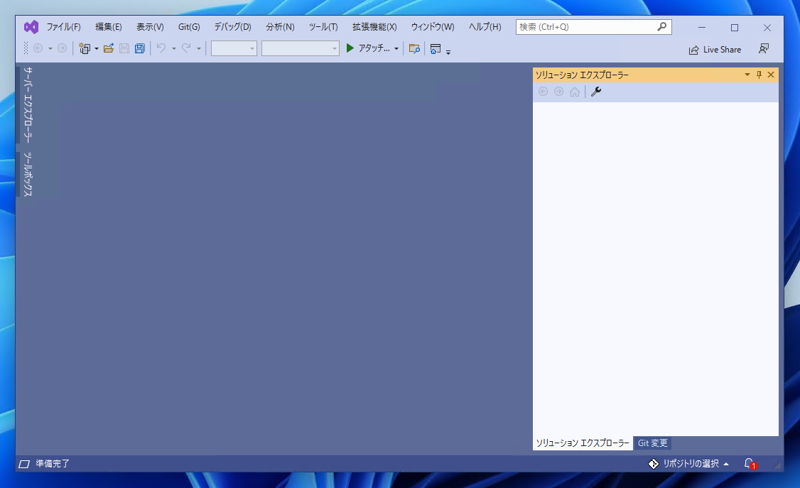Open the ウィンドウ(W) menu
The height and width of the screenshot is (488, 800).
[433, 27]
